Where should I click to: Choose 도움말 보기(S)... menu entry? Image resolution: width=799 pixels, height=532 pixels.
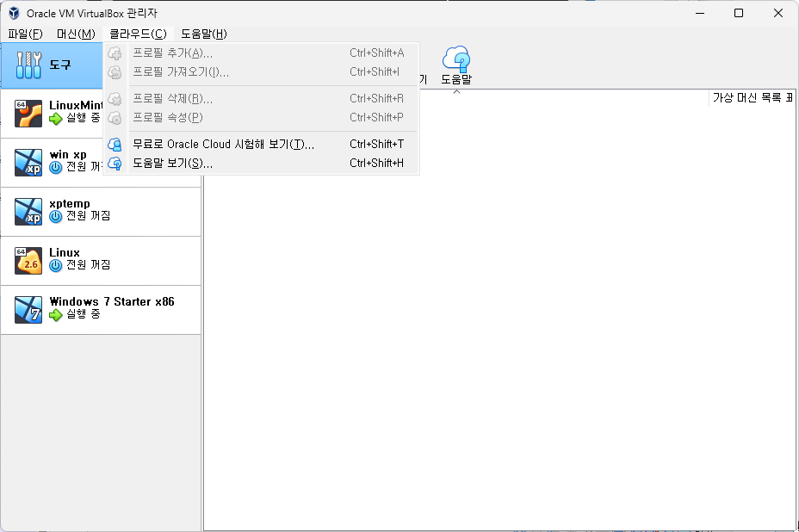coord(261,163)
